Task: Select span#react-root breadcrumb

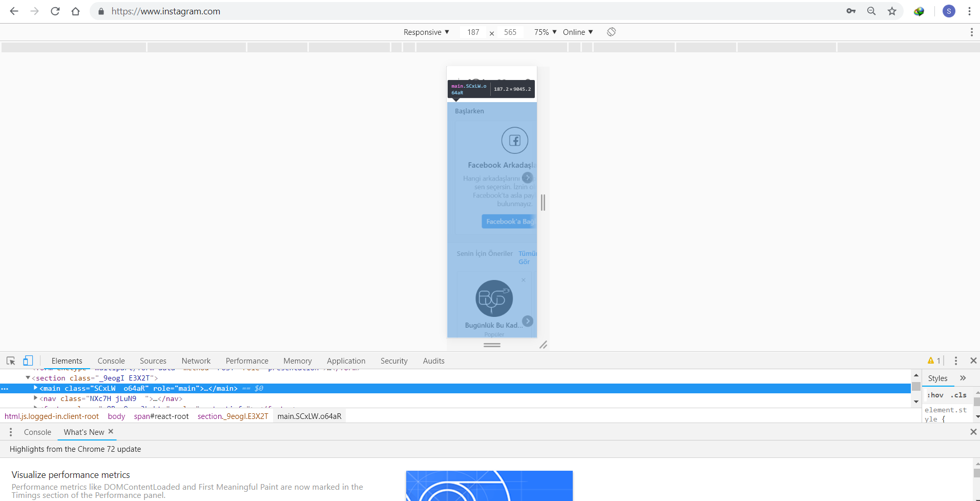Action: [x=161, y=416]
